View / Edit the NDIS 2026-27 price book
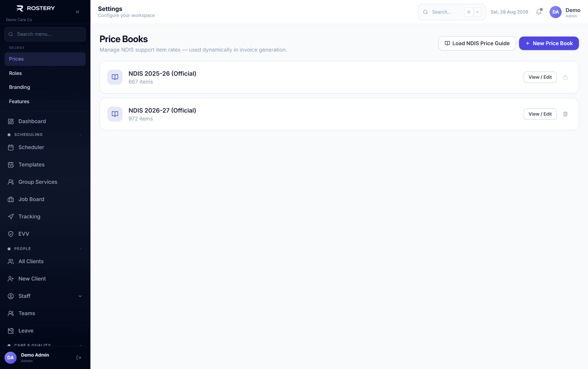 [540, 114]
